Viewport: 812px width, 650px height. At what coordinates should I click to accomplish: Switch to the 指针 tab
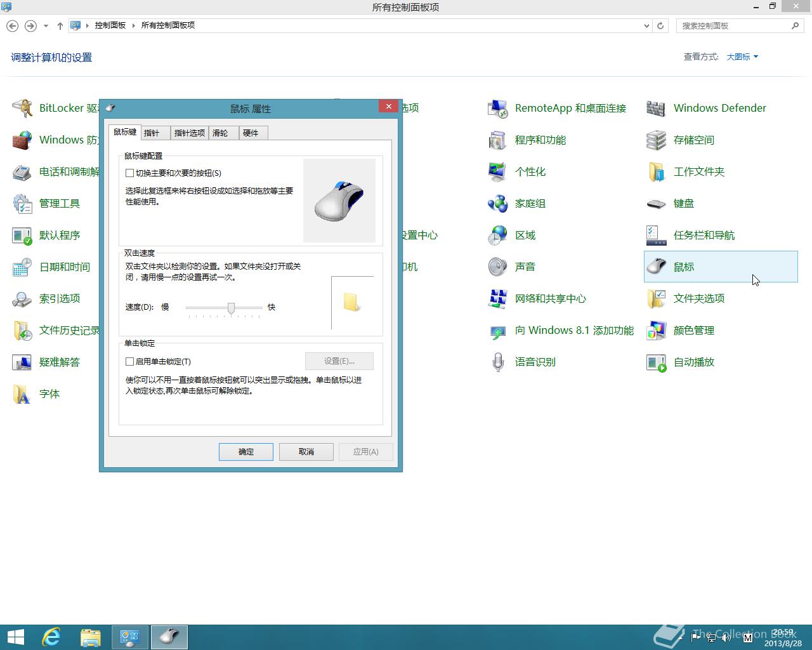click(x=155, y=133)
